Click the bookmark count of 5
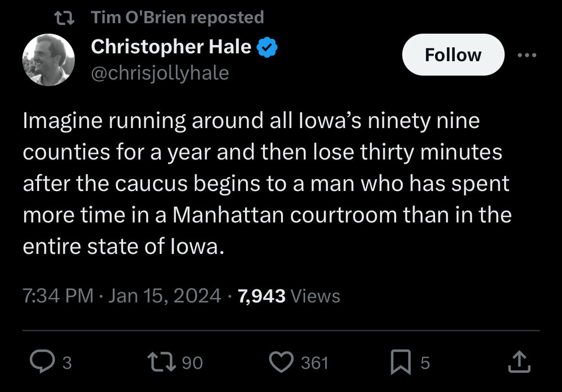The image size is (562, 392). click(425, 364)
